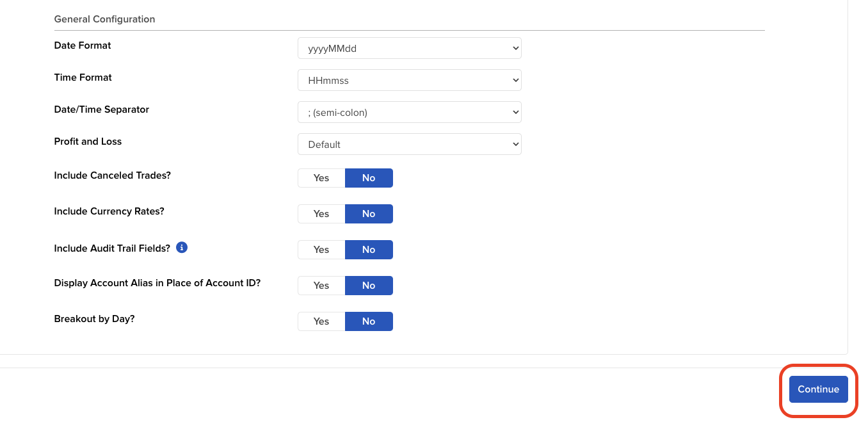Select No for Include Canceled Trades
The image size is (868, 429).
[369, 178]
